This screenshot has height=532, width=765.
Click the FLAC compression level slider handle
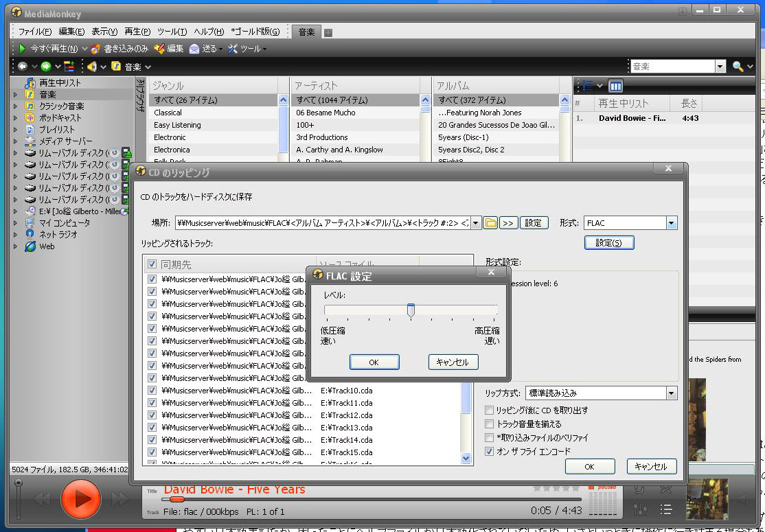pos(411,310)
